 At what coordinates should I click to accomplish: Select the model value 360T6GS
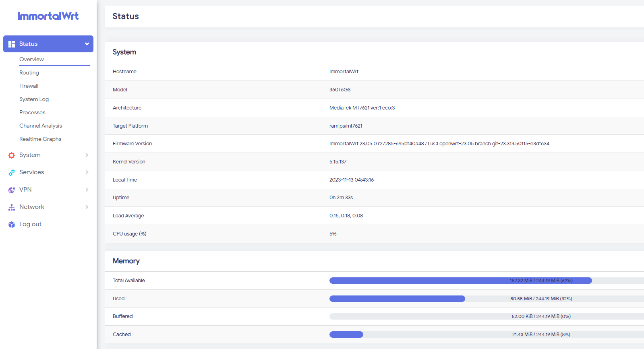340,90
